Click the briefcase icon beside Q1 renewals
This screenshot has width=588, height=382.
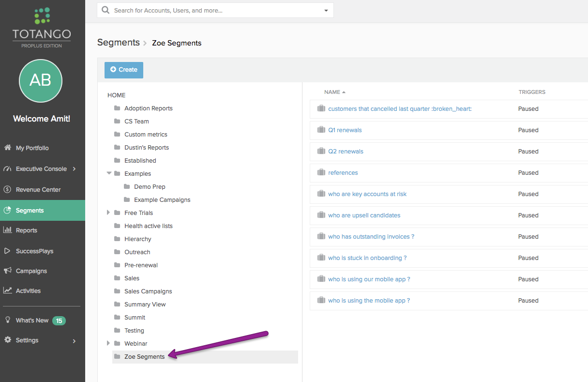coord(321,130)
